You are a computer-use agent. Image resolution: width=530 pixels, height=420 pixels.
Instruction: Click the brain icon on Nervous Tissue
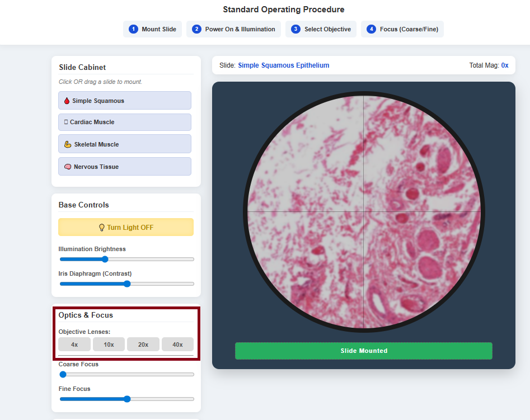point(68,167)
